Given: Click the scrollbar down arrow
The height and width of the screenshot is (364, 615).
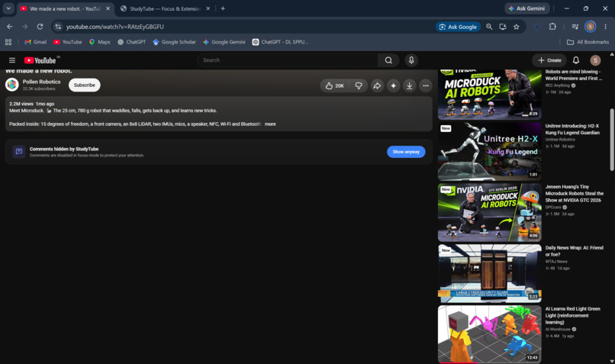Looking at the screenshot, I should pyautogui.click(x=612, y=361).
